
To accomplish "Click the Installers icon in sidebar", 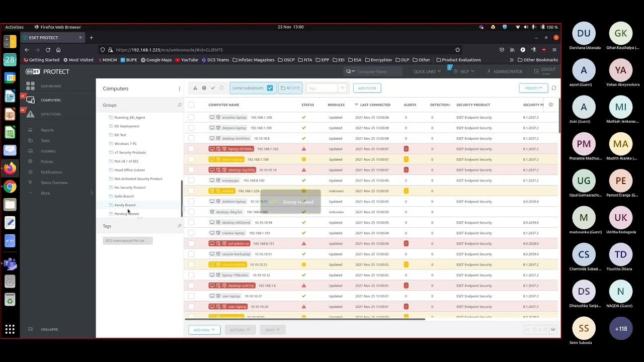I will (30, 151).
